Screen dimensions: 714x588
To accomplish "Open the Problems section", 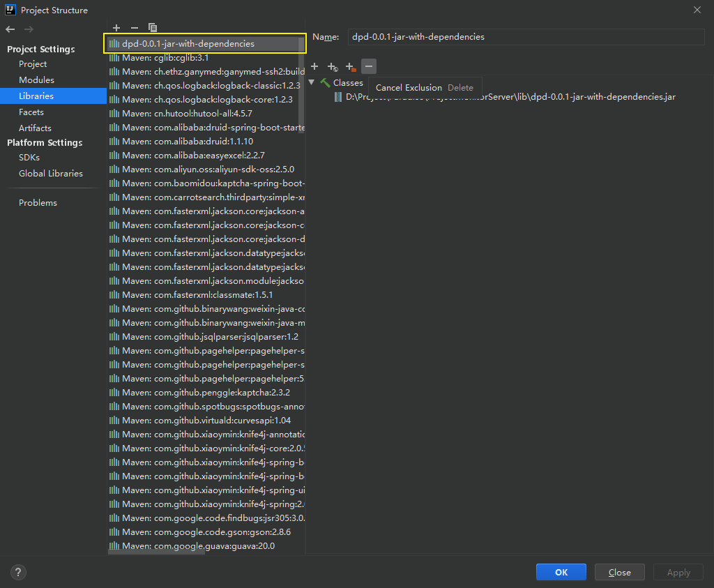I will [38, 203].
